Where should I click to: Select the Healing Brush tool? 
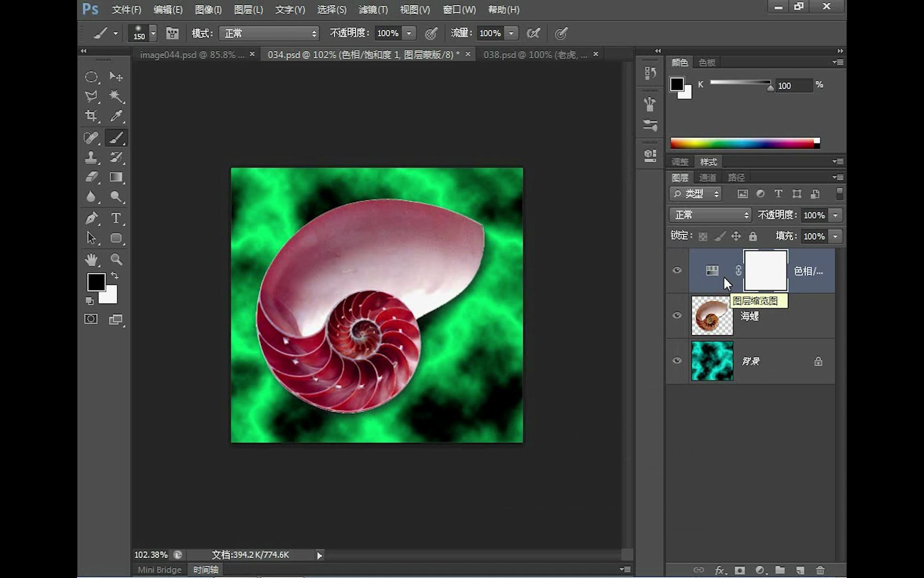tap(91, 138)
